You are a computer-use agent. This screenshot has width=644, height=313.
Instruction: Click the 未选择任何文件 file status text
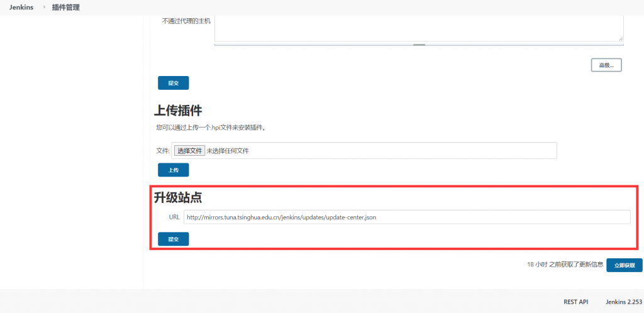(x=232, y=151)
